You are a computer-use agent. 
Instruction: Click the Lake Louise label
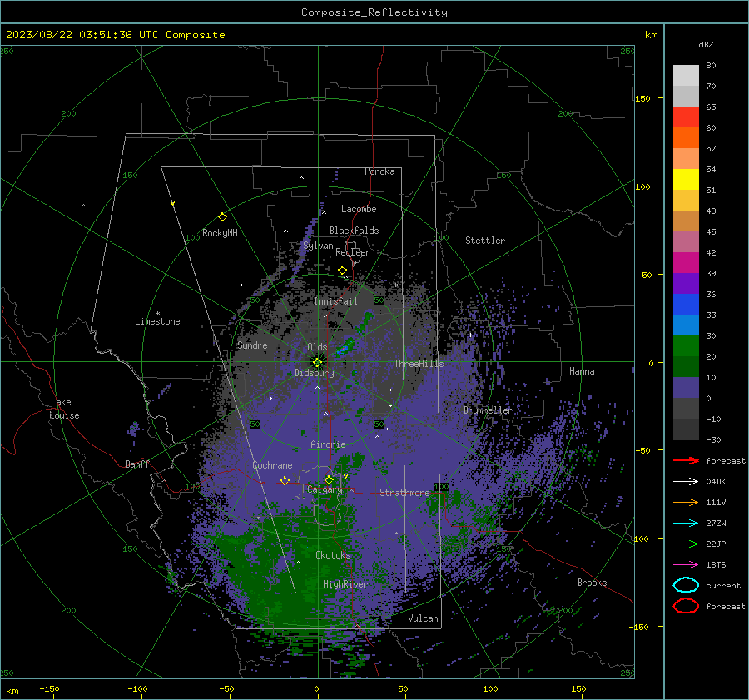point(64,409)
